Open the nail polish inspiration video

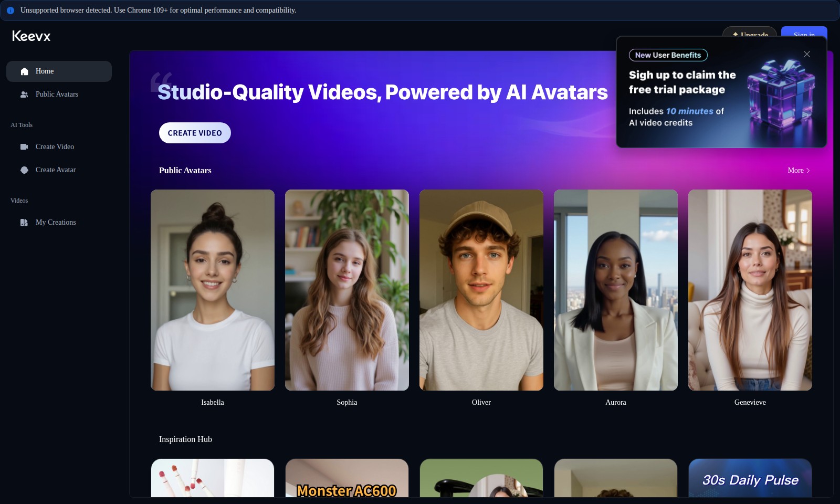click(x=213, y=478)
